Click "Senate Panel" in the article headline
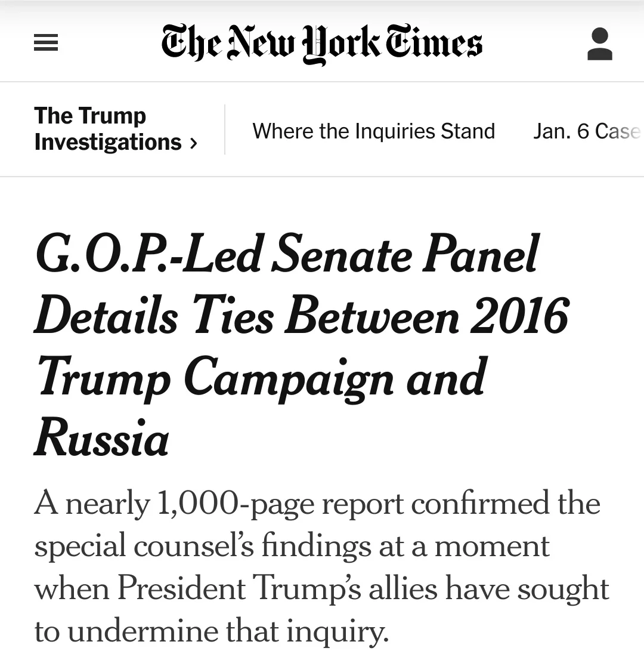The image size is (644, 657). 407,253
